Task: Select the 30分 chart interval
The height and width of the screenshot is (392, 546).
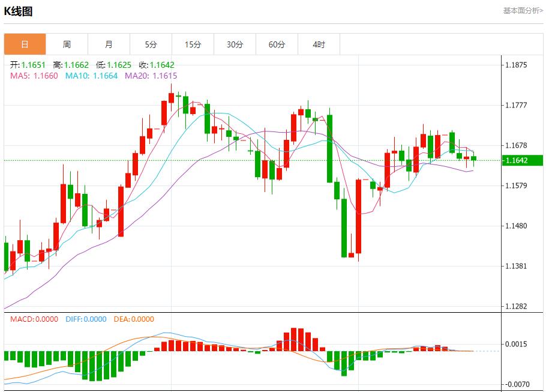Action: [235, 44]
